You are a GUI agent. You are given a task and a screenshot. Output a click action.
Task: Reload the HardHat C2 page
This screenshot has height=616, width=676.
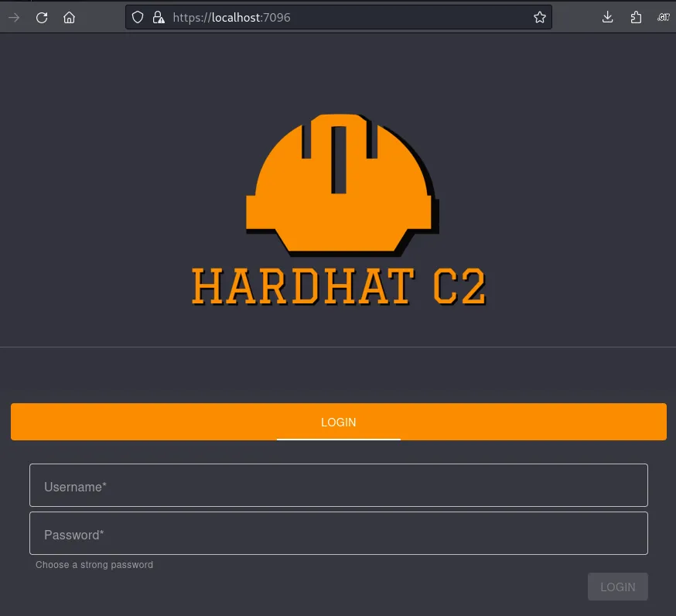(x=42, y=17)
